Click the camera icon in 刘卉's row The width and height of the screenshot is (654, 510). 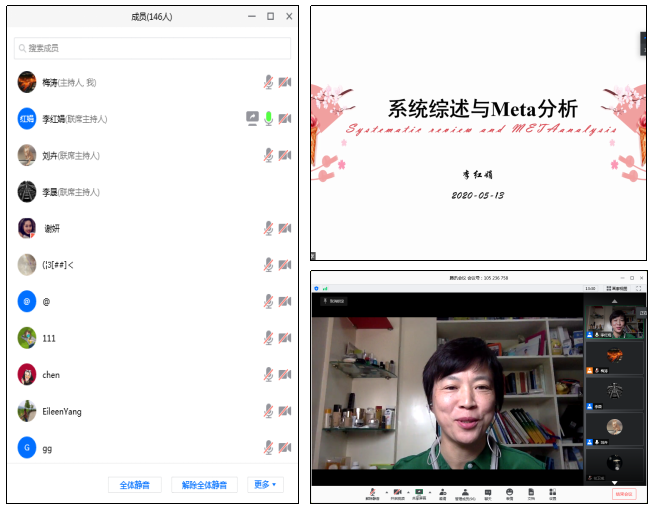coord(284,156)
